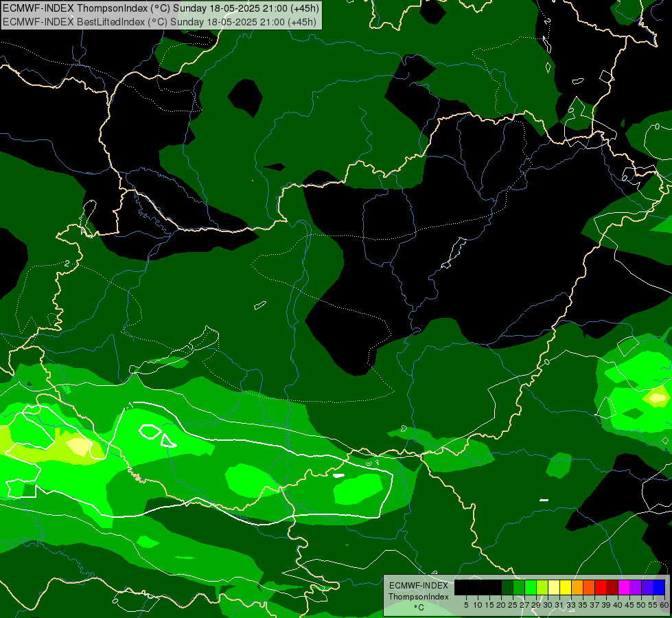The width and height of the screenshot is (672, 618).
Task: Click the BestLiftedIndex title line at top
Action: [x=159, y=22]
